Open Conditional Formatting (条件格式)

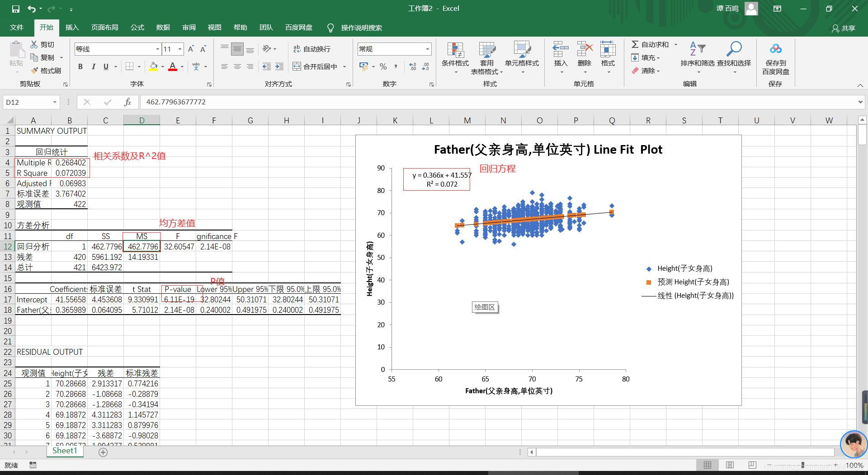pos(455,58)
